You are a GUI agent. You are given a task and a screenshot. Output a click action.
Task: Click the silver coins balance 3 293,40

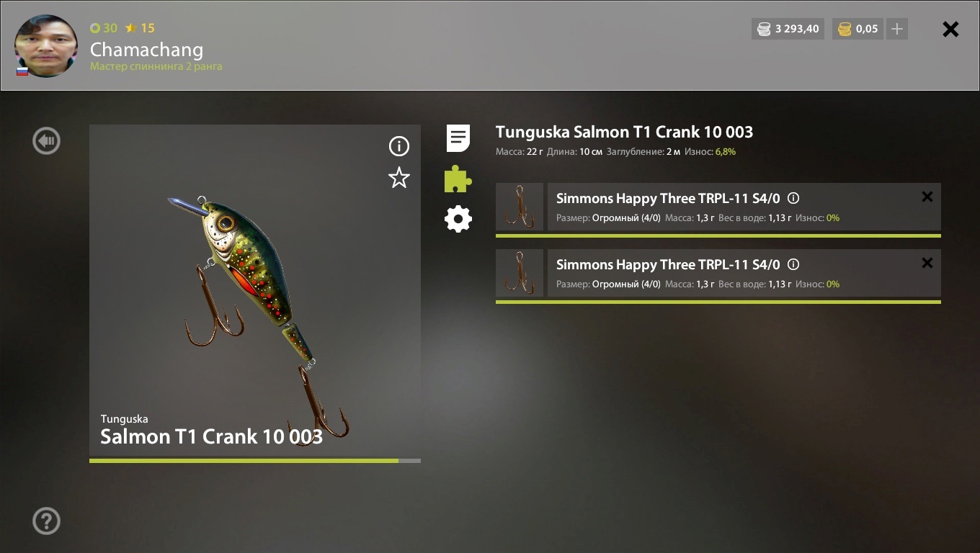pos(788,29)
